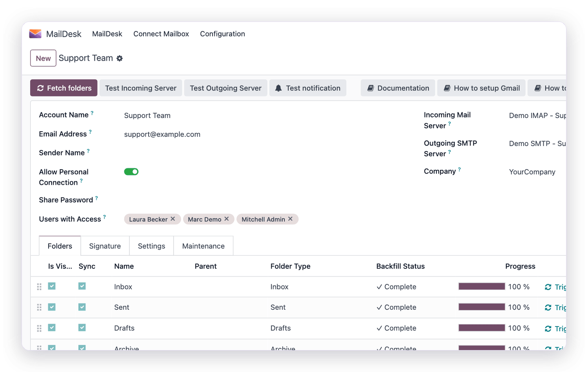This screenshot has width=588, height=372.
Task: Toggle the Allow Personal Connection switch
Action: tap(131, 172)
